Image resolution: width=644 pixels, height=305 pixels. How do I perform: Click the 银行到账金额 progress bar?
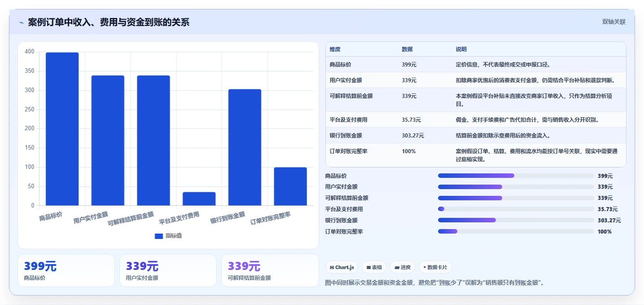[516, 220]
